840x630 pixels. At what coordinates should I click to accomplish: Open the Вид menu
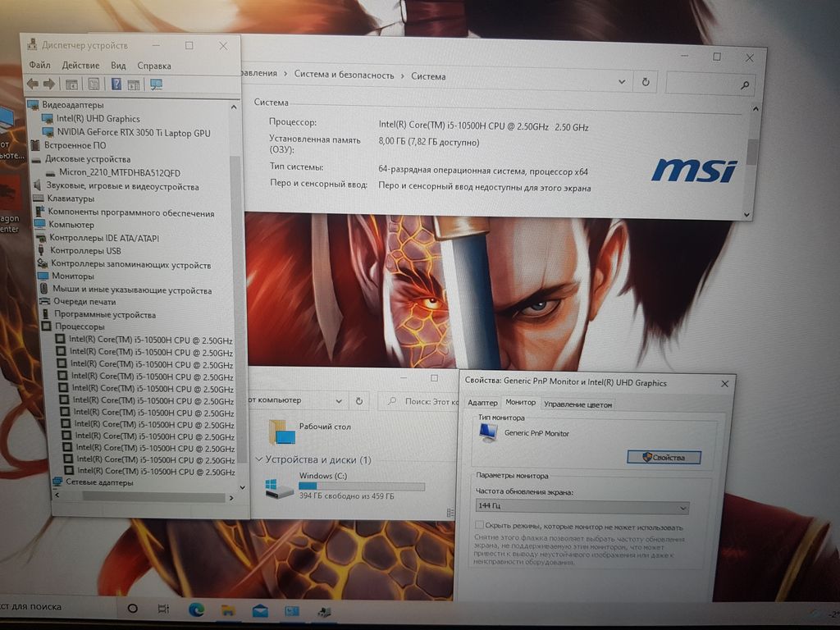click(x=118, y=66)
